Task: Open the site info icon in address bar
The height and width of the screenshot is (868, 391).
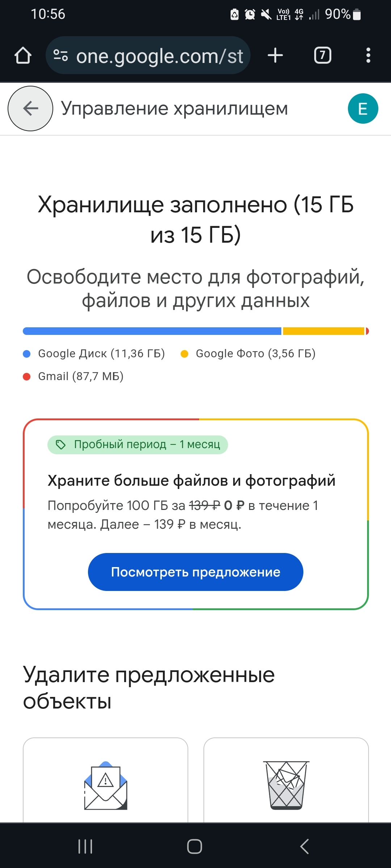Action: click(60, 56)
